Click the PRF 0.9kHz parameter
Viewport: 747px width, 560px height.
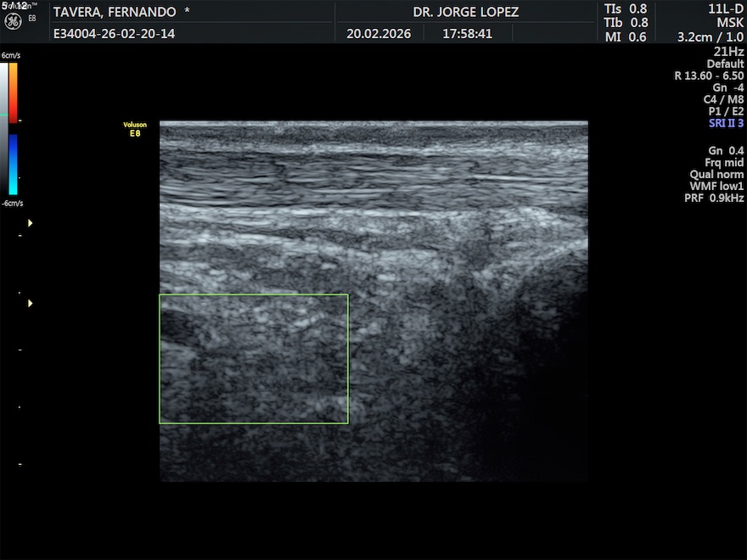[x=714, y=198]
